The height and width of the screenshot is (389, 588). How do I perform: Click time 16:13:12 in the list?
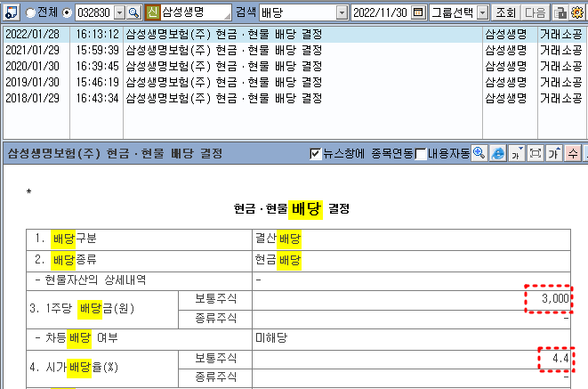pyautogui.click(x=97, y=35)
